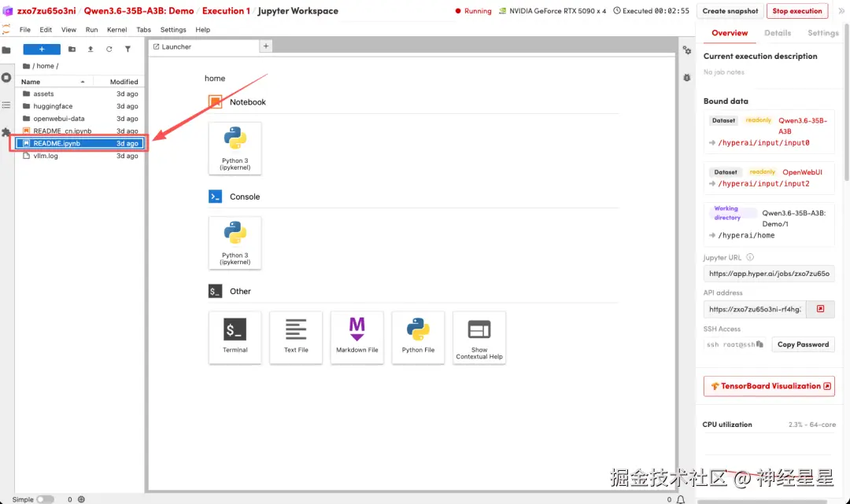This screenshot has width=850, height=504.
Task: Create a new Text File
Action: point(296,338)
